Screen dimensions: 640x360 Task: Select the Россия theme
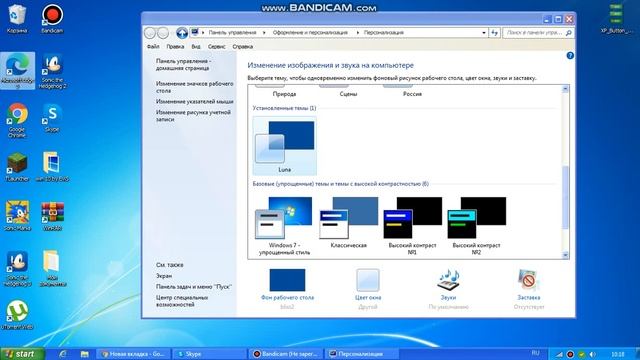pos(412,92)
